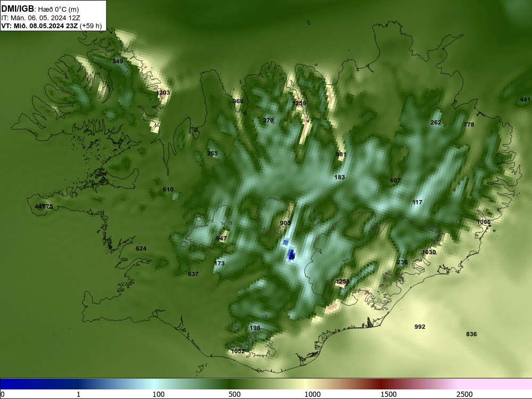Click the map value 1258
Viewport: 532px width, 399px height.
[x=343, y=281]
